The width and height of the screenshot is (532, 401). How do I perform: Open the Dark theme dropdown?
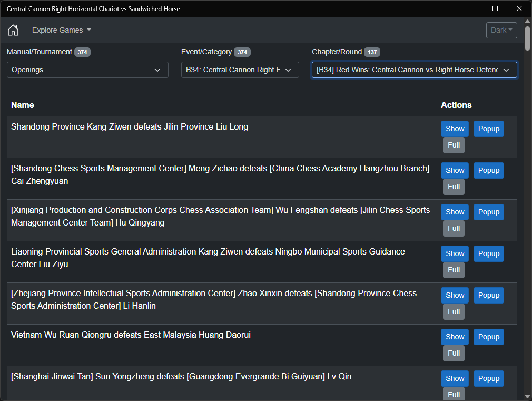click(501, 30)
